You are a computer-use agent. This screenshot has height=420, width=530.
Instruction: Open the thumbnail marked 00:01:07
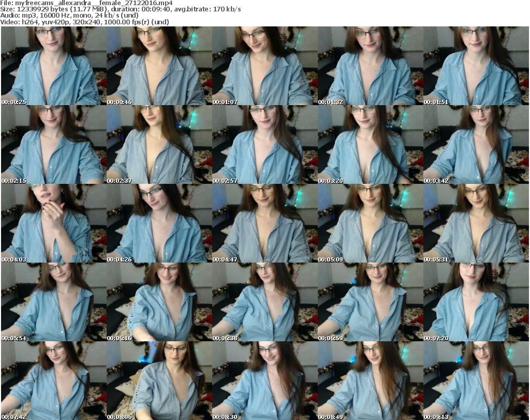click(x=264, y=66)
